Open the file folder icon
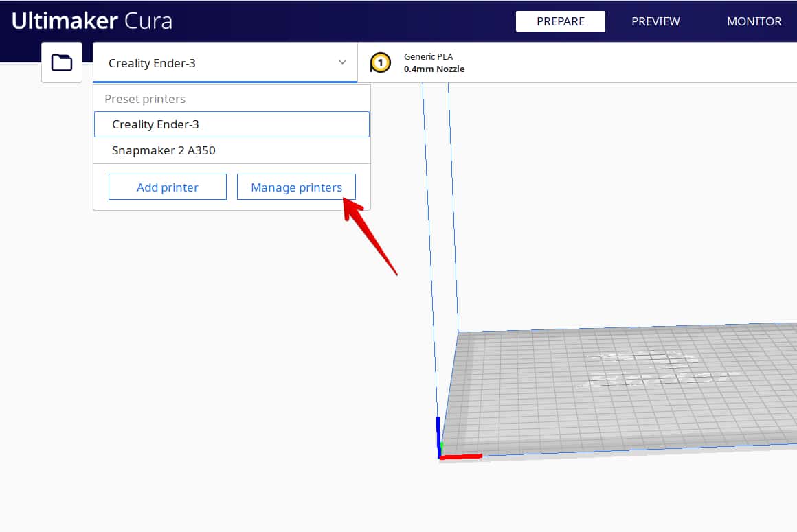This screenshot has width=797, height=532. coord(62,62)
